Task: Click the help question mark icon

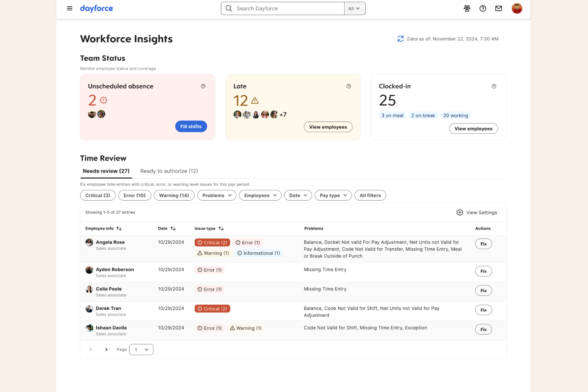Action: (x=483, y=8)
